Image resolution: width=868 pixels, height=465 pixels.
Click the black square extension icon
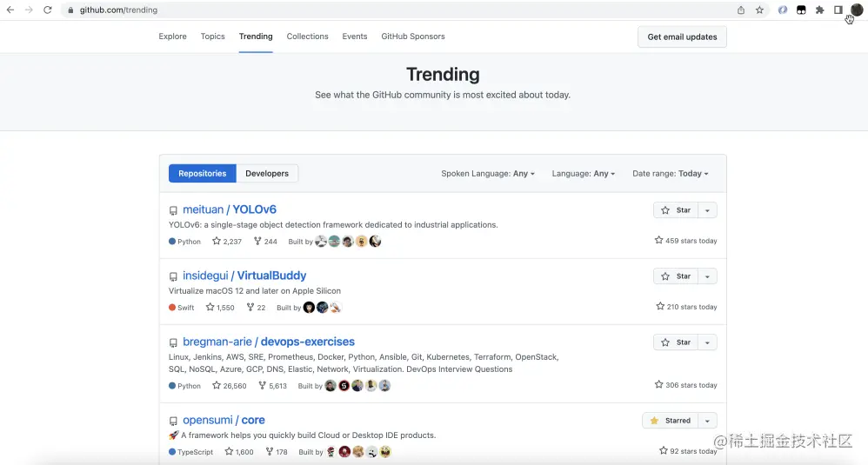801,10
